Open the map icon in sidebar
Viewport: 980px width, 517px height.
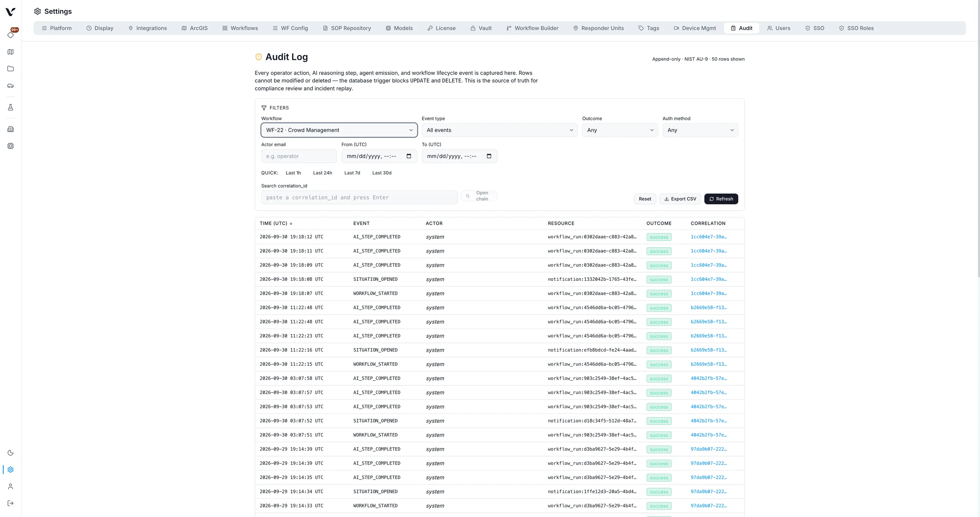tap(11, 52)
